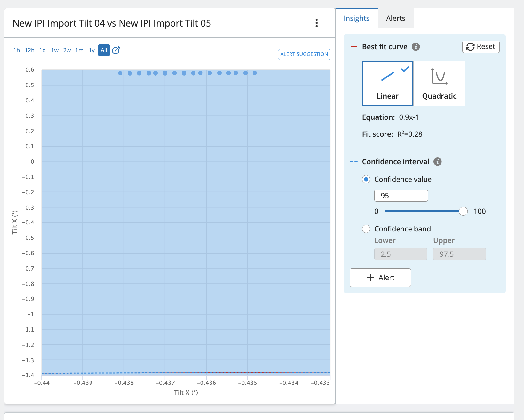Select the All time range
The width and height of the screenshot is (524, 420).
(x=104, y=50)
